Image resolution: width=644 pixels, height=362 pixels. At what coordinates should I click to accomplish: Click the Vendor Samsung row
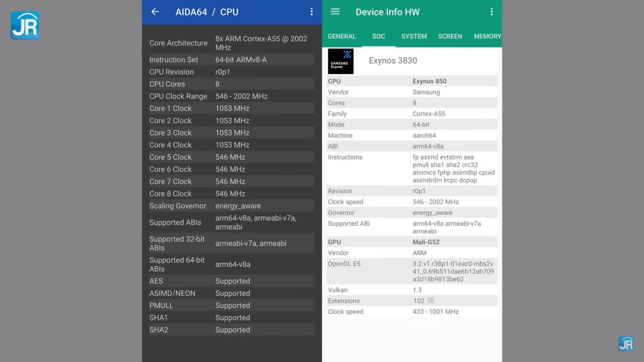click(x=412, y=92)
